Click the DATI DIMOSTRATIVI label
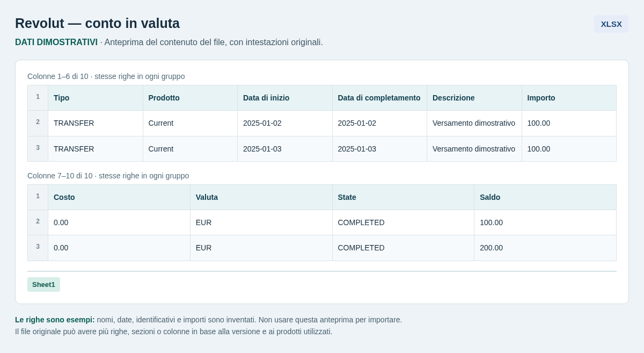 click(x=56, y=42)
